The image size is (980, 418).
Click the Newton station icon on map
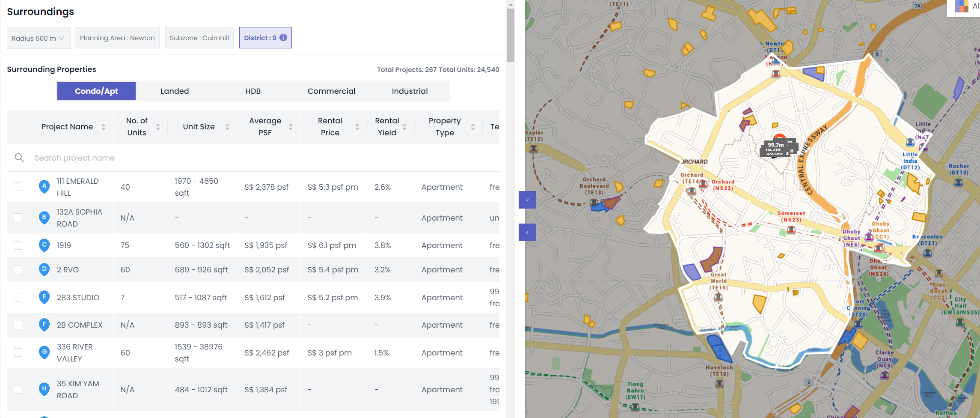pos(776,74)
